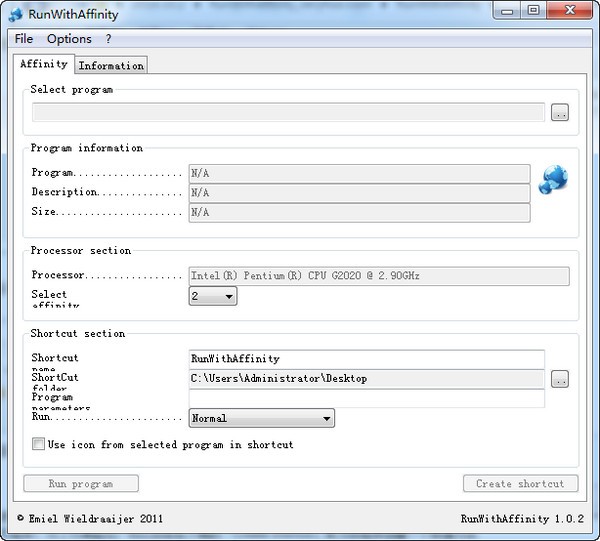Browse for a program to select
Image resolution: width=600 pixels, height=541 pixels.
coord(560,112)
